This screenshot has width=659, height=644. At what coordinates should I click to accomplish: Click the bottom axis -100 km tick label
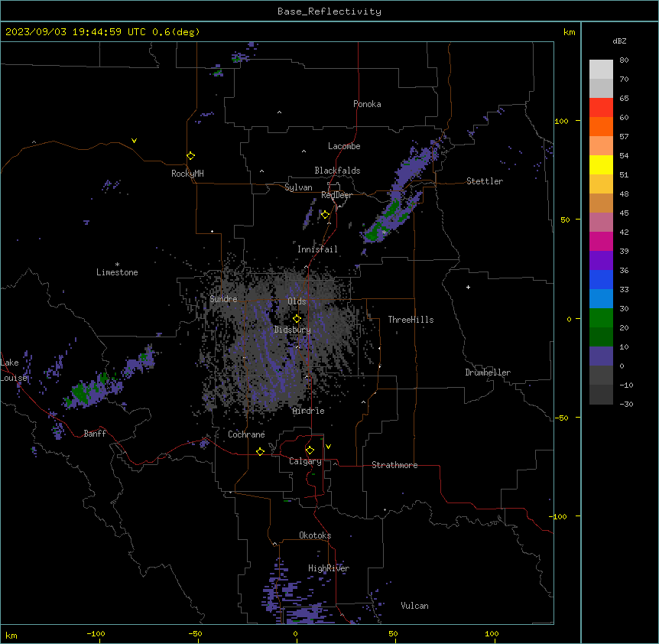[x=96, y=633]
